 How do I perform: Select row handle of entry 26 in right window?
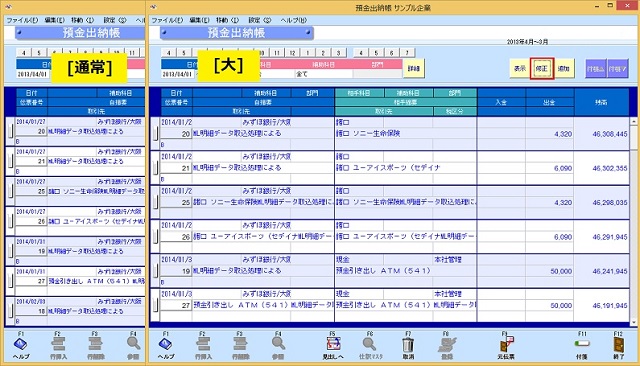coord(155,236)
